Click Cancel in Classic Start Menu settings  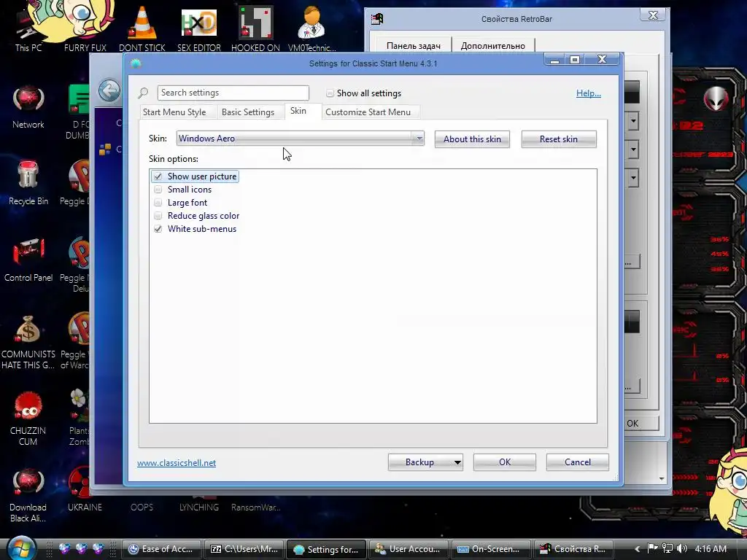[578, 462]
